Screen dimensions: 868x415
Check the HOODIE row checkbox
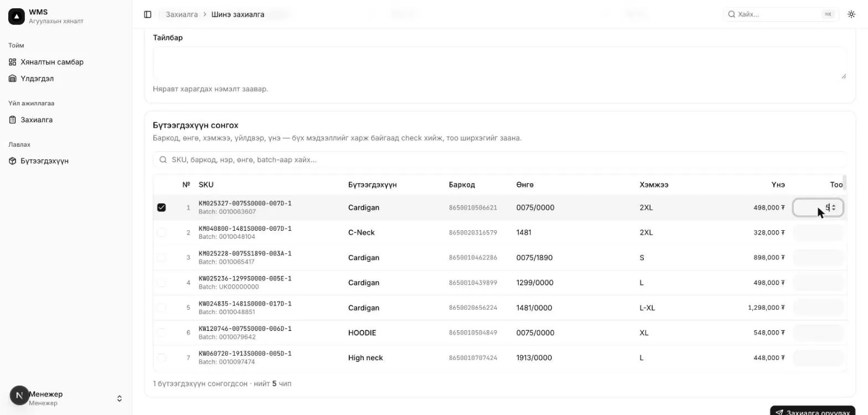[162, 333]
